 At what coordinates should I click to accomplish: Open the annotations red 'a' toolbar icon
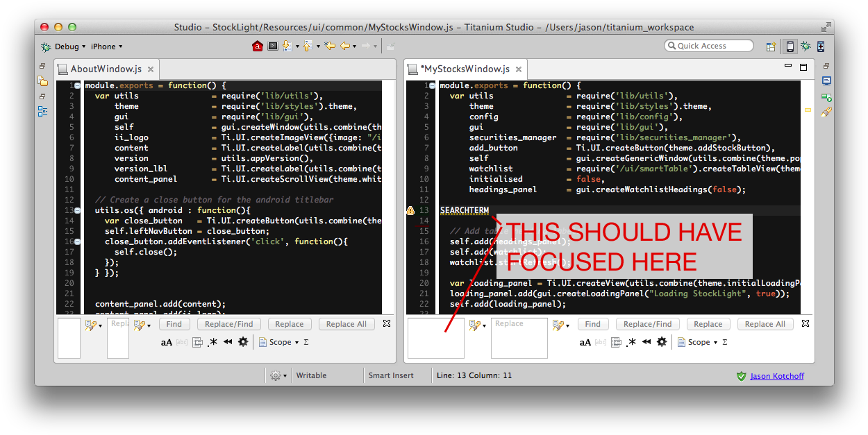click(257, 46)
